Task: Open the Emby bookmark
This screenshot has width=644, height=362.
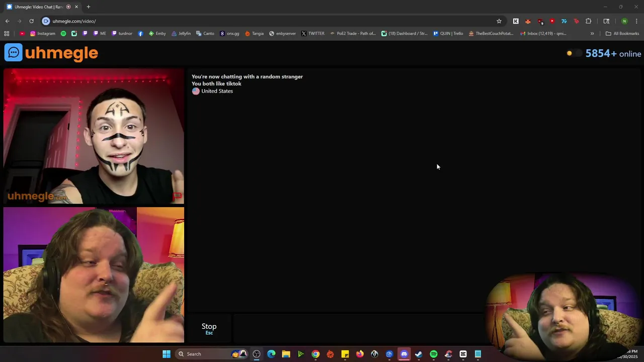Action: click(x=157, y=34)
